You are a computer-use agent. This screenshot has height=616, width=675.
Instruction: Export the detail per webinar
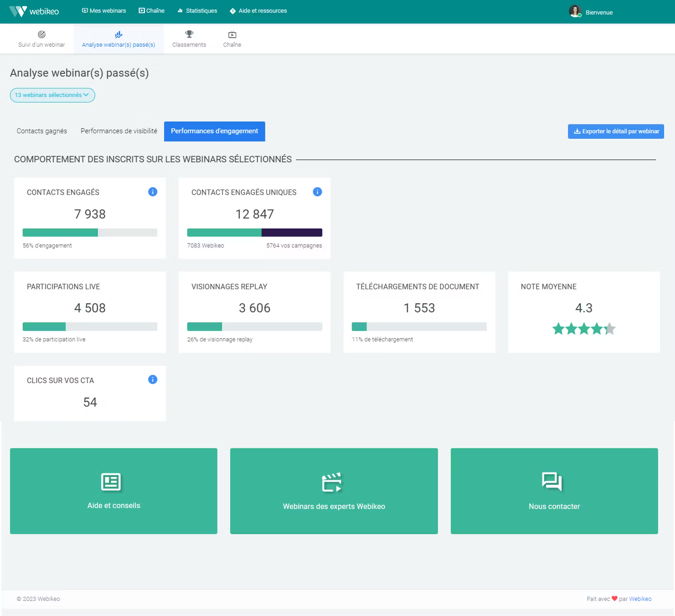615,131
